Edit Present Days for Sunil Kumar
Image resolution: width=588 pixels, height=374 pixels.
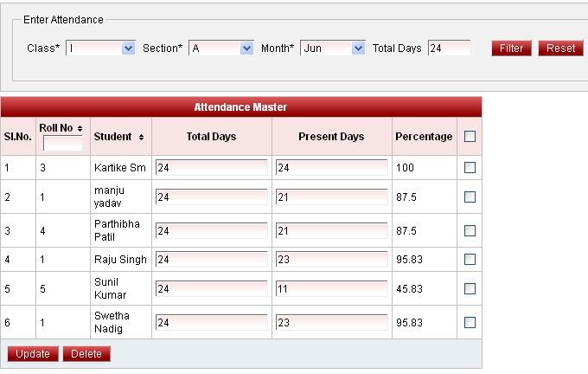pos(331,288)
